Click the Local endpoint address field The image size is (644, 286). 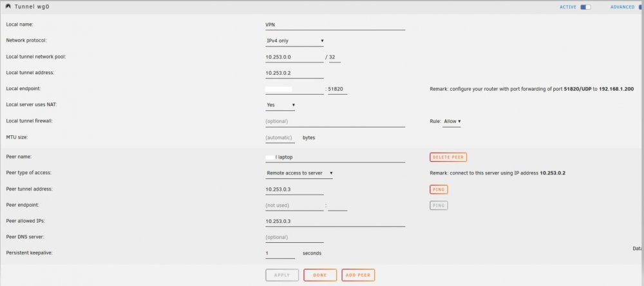294,89
